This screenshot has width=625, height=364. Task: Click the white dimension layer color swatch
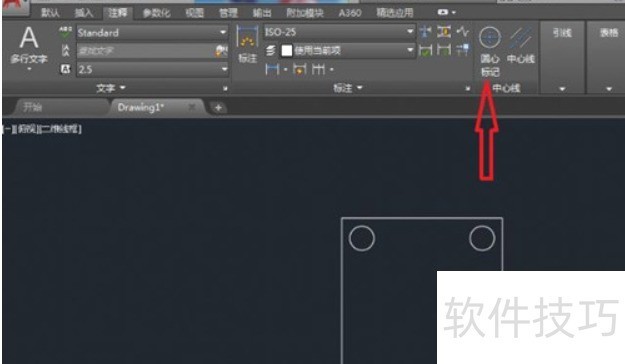287,50
